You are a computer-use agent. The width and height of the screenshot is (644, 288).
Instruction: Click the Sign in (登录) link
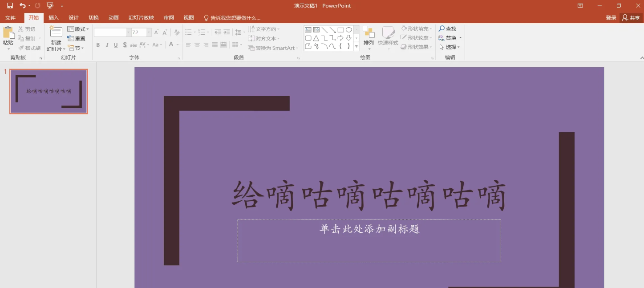(x=611, y=18)
